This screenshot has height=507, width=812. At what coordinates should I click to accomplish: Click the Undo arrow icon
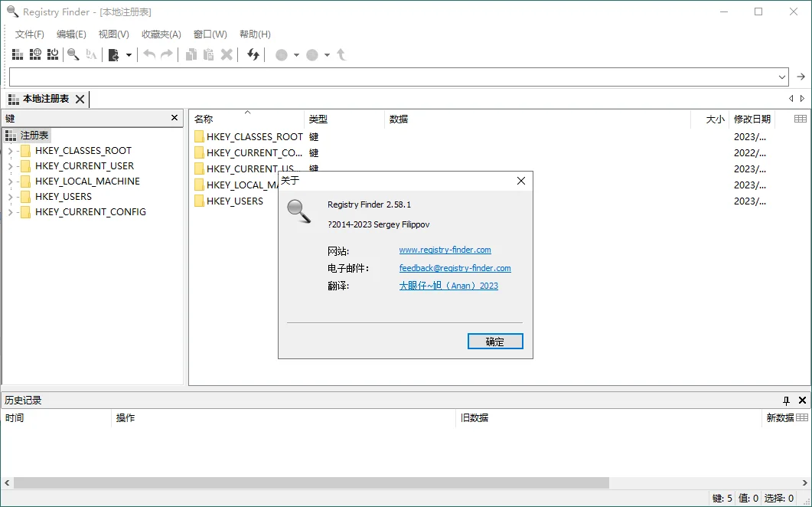pyautogui.click(x=150, y=54)
